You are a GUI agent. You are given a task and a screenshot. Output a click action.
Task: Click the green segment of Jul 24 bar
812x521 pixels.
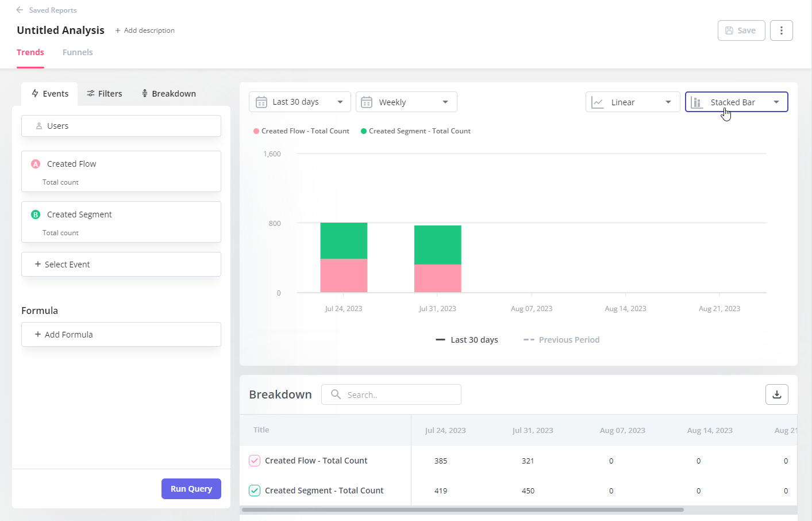(344, 240)
